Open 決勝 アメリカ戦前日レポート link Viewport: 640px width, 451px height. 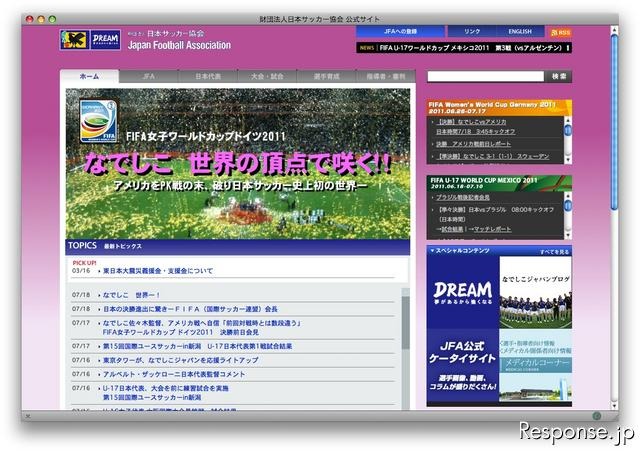473,144
